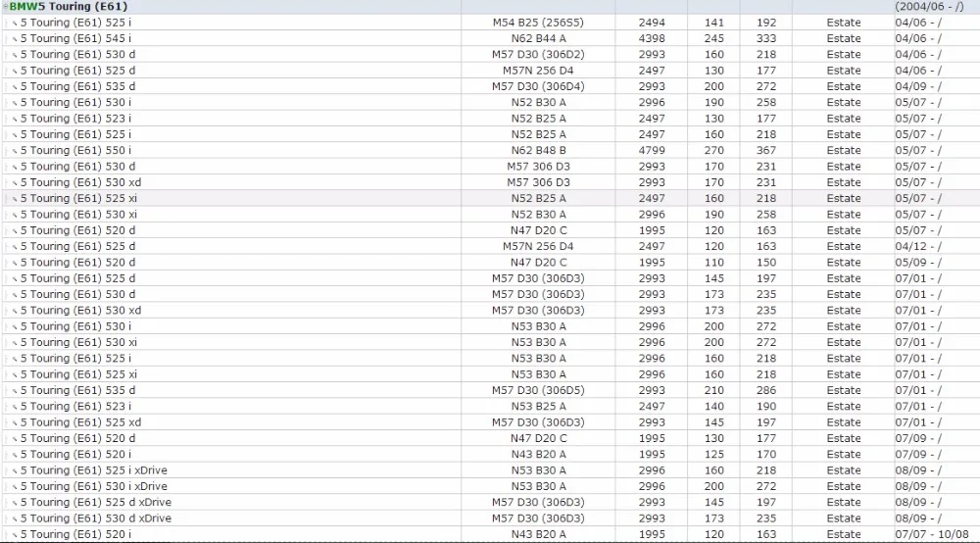Click the 110 kW cell
This screenshot has width=980, height=543.
[x=713, y=262]
